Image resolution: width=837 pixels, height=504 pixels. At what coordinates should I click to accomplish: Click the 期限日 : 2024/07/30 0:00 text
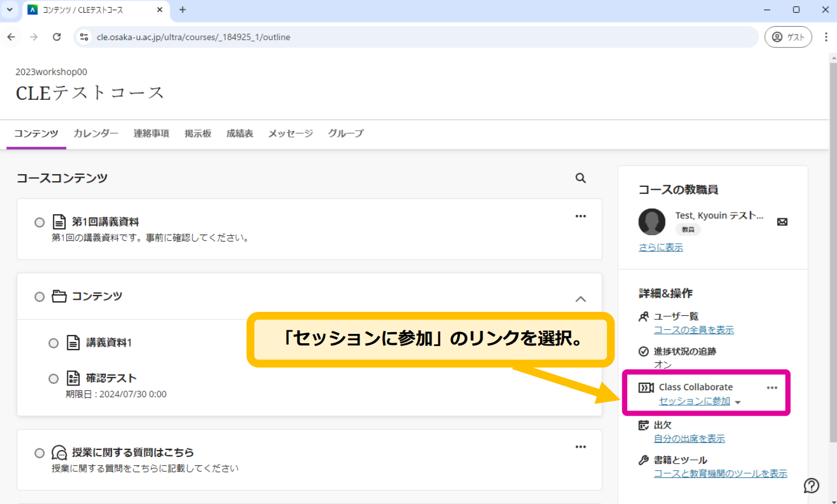click(116, 394)
